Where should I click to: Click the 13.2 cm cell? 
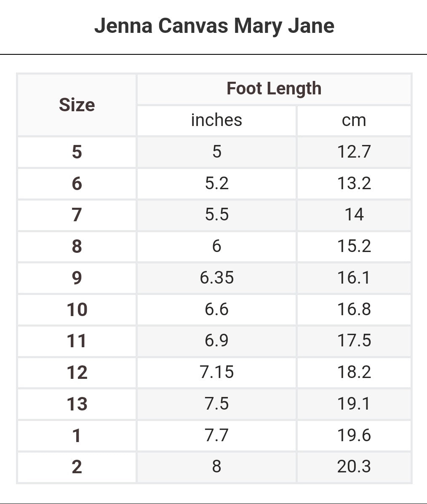pos(354,183)
